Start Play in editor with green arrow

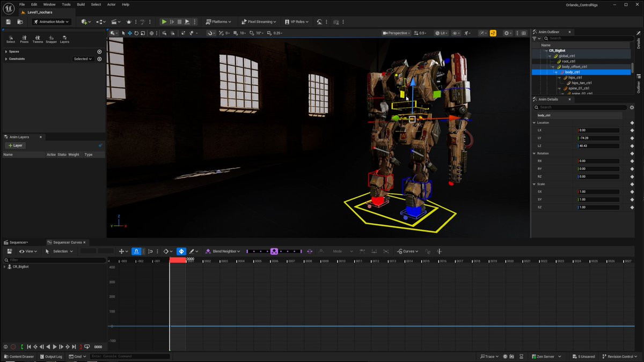pos(164,21)
